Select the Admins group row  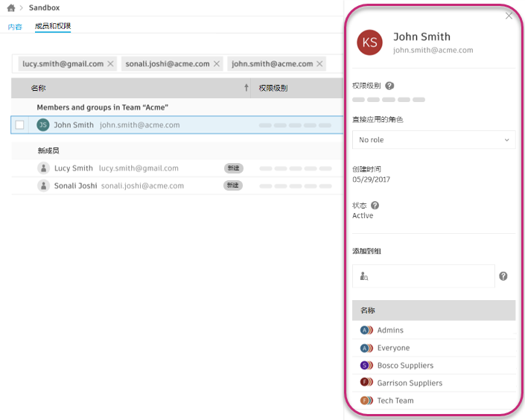(x=434, y=330)
